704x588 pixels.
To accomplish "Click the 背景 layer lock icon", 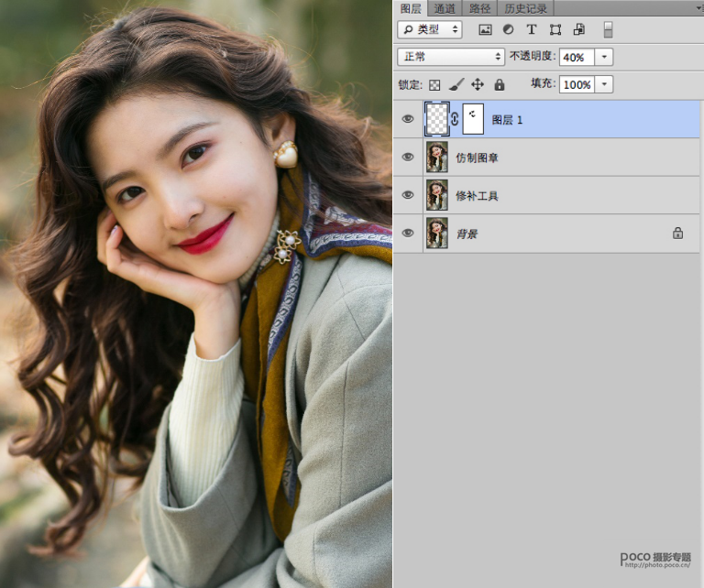I will 677,233.
